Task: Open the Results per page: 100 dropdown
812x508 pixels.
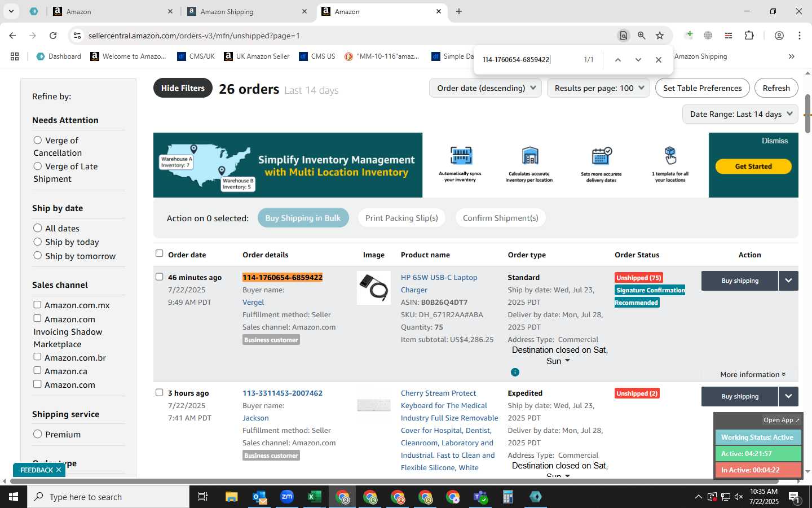Action: [598, 88]
